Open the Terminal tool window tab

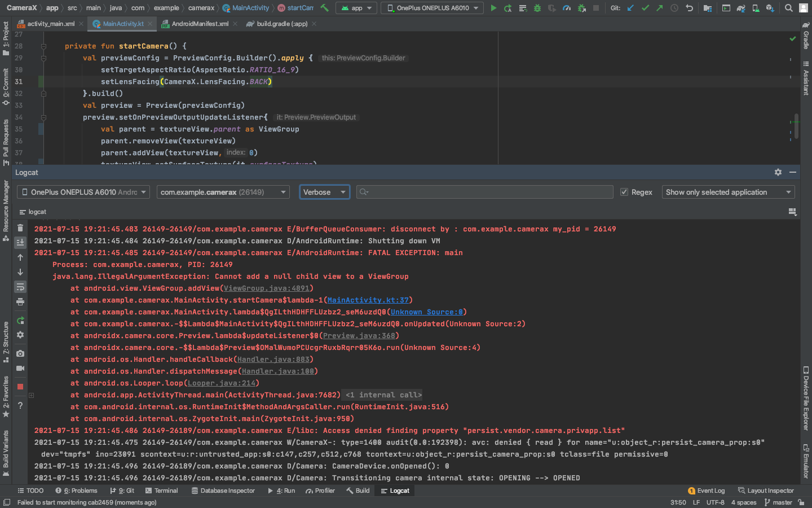(x=161, y=491)
